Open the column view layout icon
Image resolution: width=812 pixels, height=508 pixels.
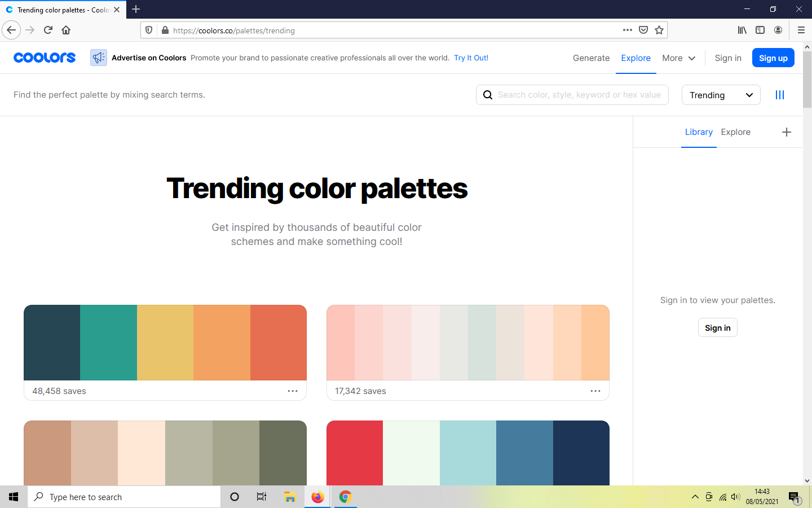coord(780,94)
